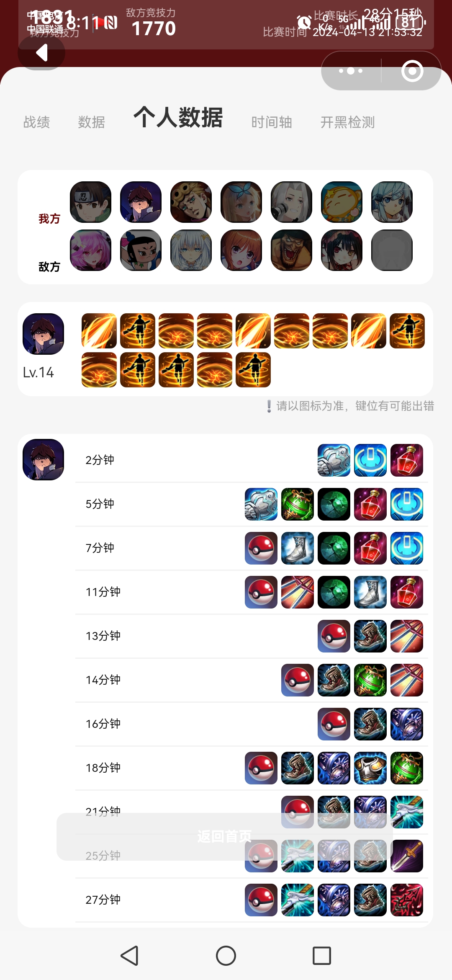Select ninja headband hero in 我方 row

pyautogui.click(x=91, y=202)
